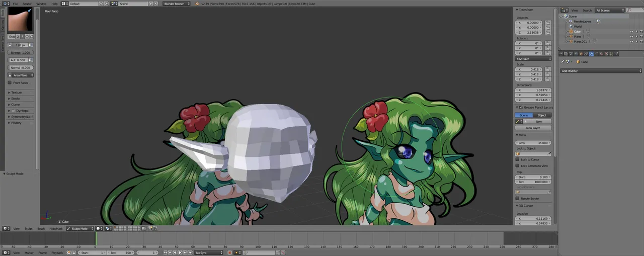644x256 pixels.
Task: Delete the current Scene
Action: 156,4
